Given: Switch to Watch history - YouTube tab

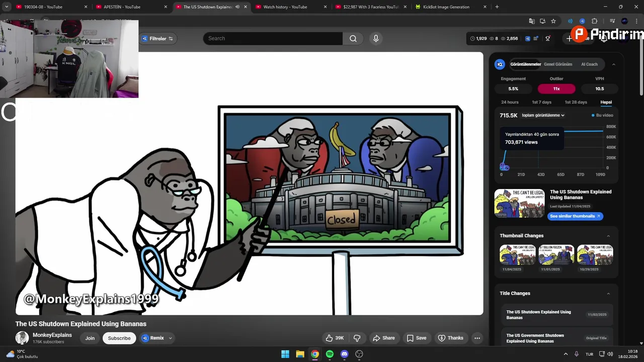Looking at the screenshot, I should (x=292, y=7).
